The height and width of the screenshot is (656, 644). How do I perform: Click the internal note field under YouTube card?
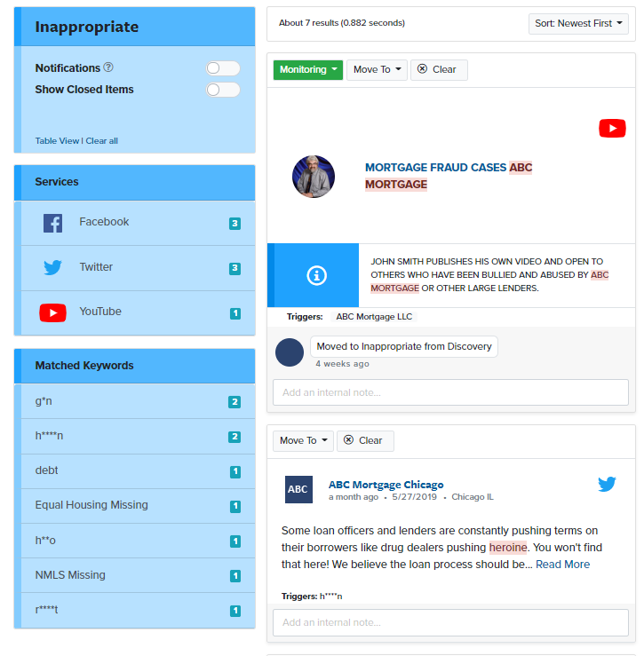(x=450, y=392)
